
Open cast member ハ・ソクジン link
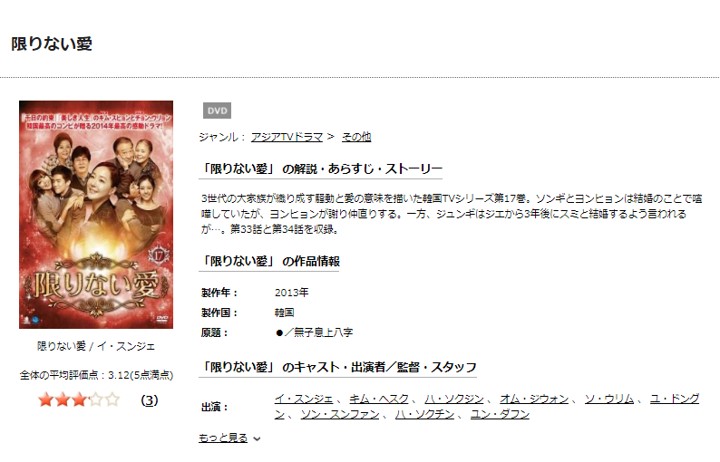point(454,399)
